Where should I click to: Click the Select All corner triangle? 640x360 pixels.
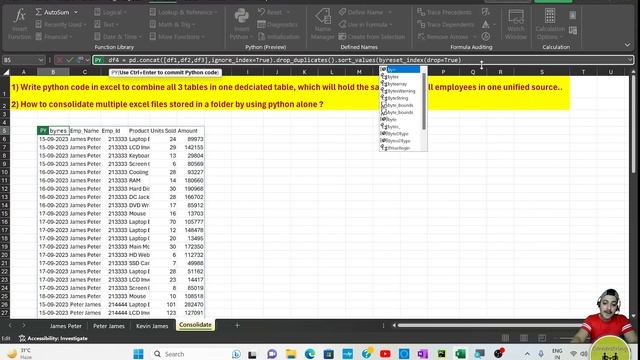coord(6,72)
